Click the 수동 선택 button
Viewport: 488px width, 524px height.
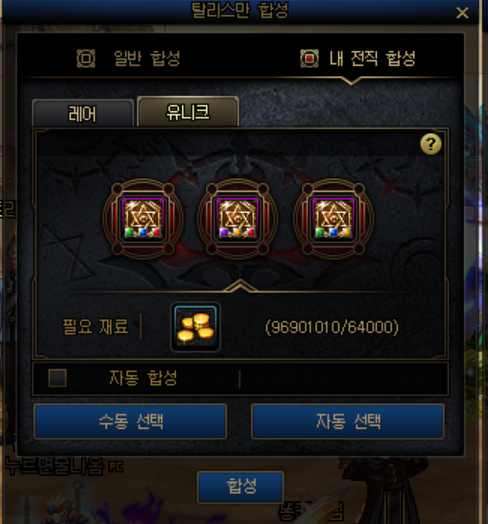[130, 421]
